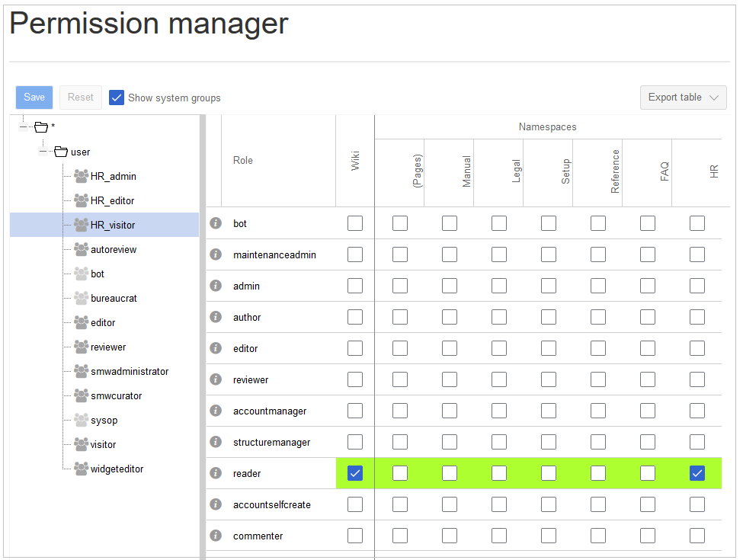743x560 pixels.
Task: Click the panel splitter beside group tree
Action: point(202,335)
